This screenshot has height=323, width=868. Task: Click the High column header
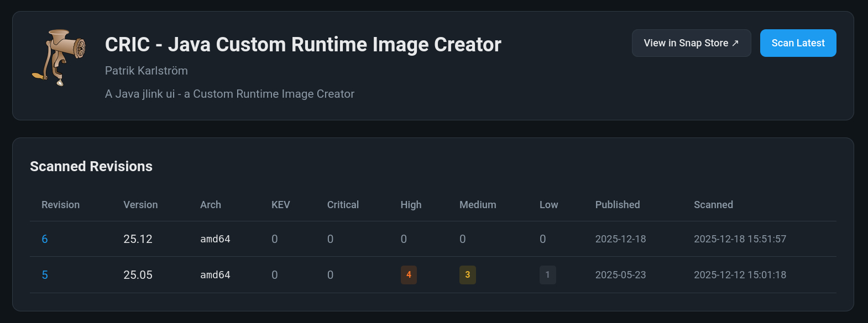411,205
